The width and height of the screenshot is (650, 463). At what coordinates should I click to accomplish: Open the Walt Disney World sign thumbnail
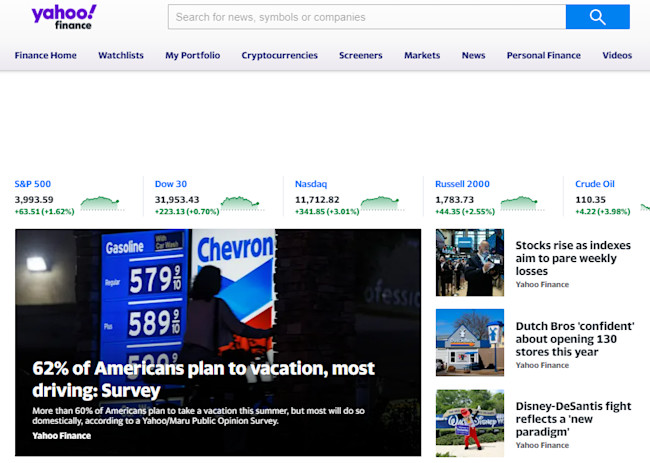click(x=470, y=423)
